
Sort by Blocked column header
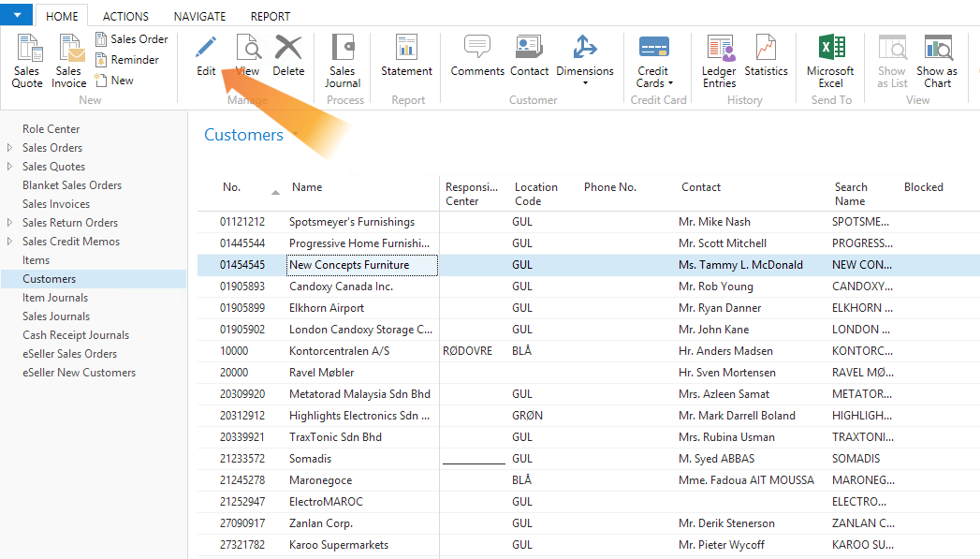923,187
